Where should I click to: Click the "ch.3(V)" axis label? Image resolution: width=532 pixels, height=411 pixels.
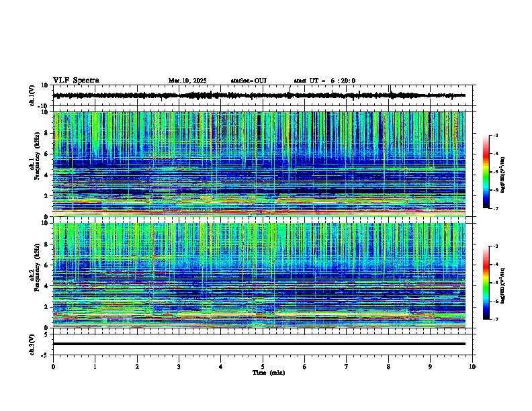click(x=32, y=345)
